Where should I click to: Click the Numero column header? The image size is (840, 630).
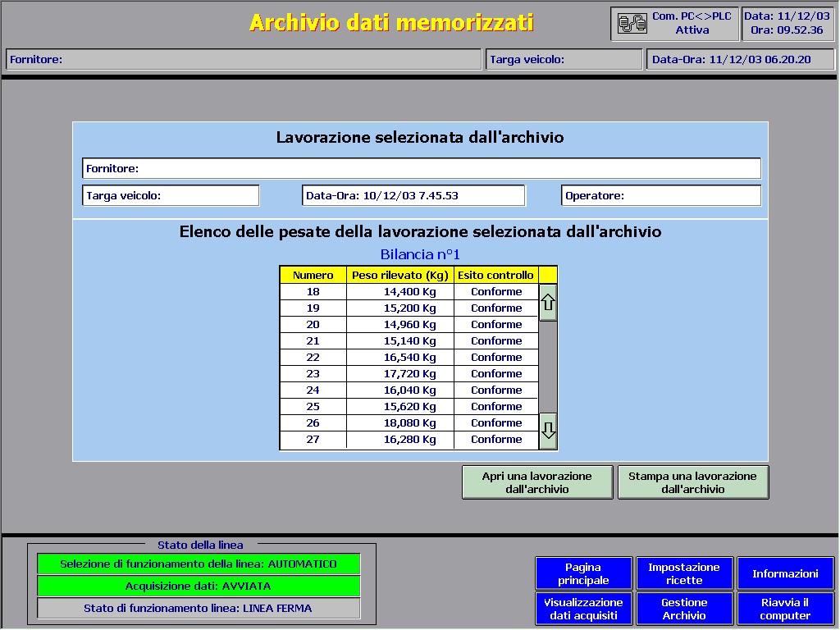click(313, 276)
